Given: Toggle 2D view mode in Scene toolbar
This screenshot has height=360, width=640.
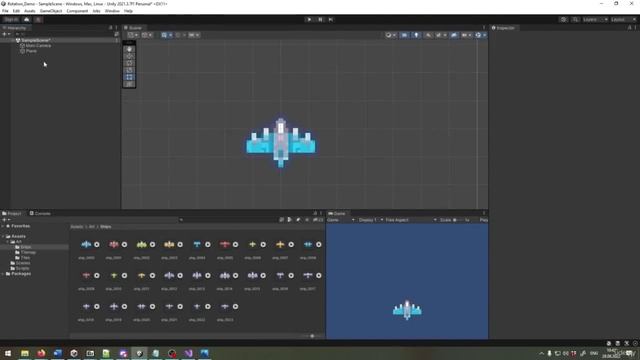Looking at the screenshot, I should point(404,35).
